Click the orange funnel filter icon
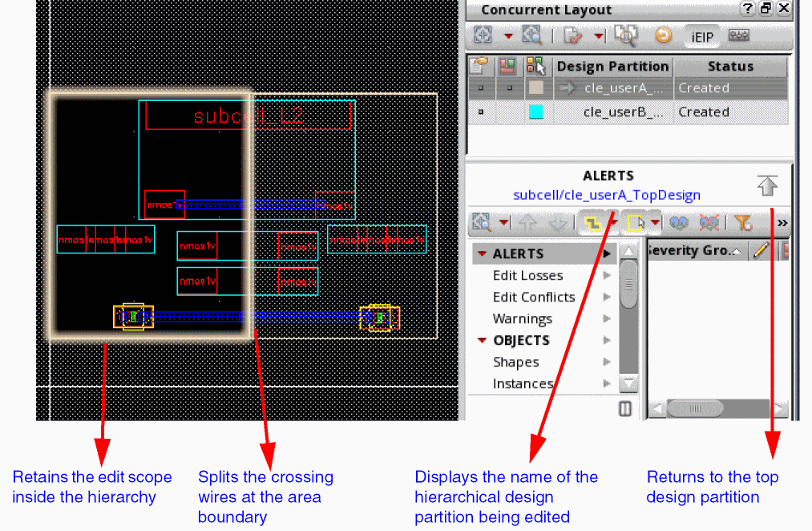This screenshot has width=812, height=531. tap(743, 223)
